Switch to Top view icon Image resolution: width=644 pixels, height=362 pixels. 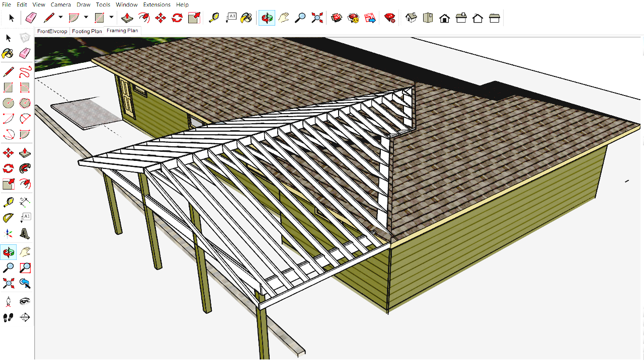(428, 18)
